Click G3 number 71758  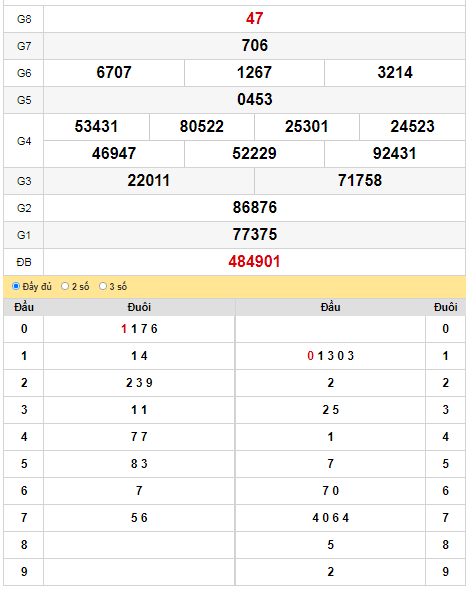pyautogui.click(x=360, y=181)
